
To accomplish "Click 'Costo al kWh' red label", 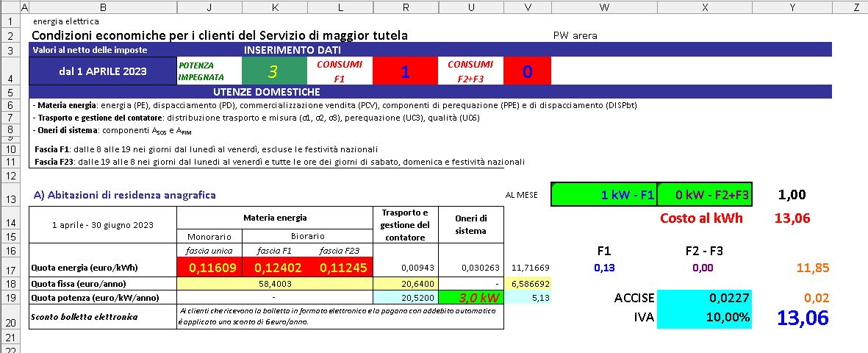I will tap(701, 218).
